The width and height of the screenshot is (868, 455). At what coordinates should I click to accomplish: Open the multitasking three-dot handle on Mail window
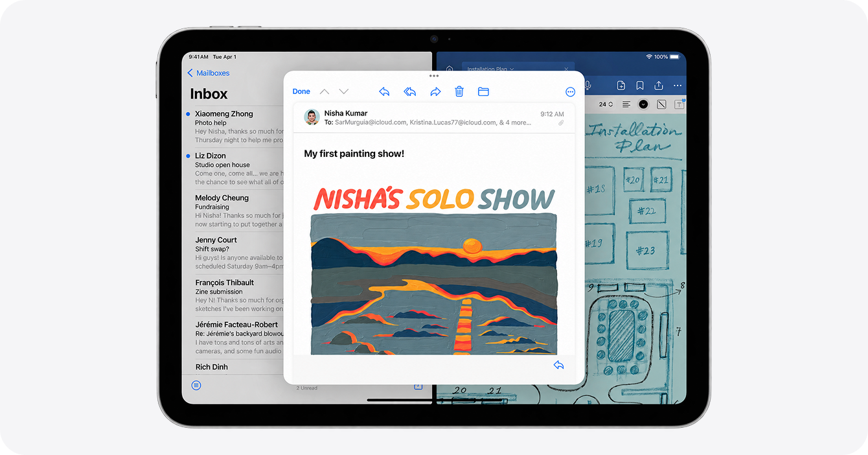click(x=434, y=76)
